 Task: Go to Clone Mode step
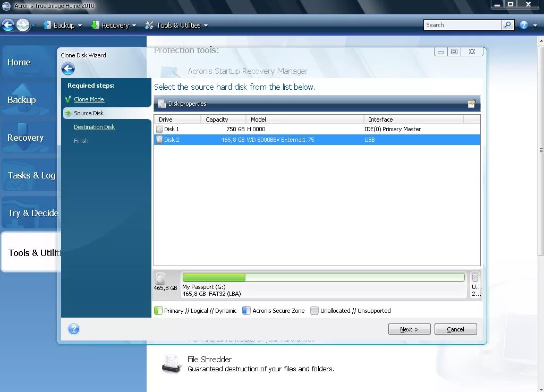tap(89, 99)
